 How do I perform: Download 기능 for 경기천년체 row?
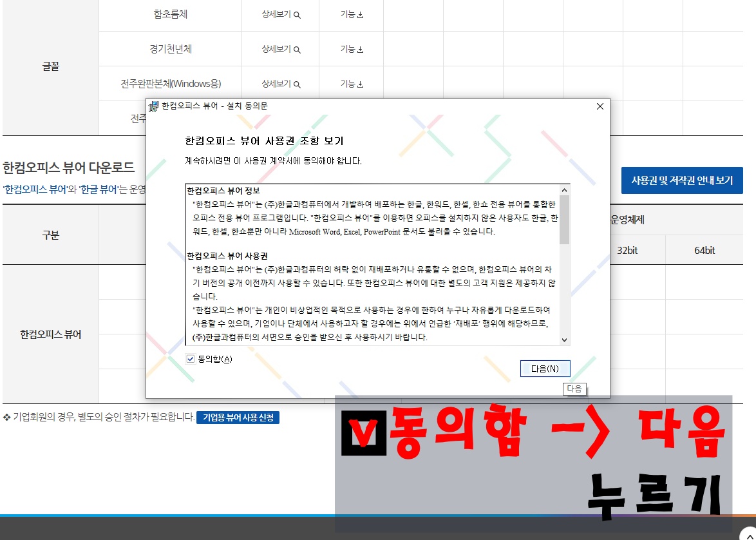[x=352, y=49]
